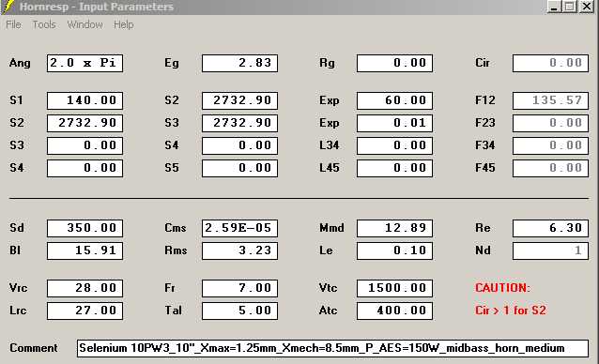The image size is (599, 364).
Task: Click the S3 field containing 0.00
Action: 84,145
